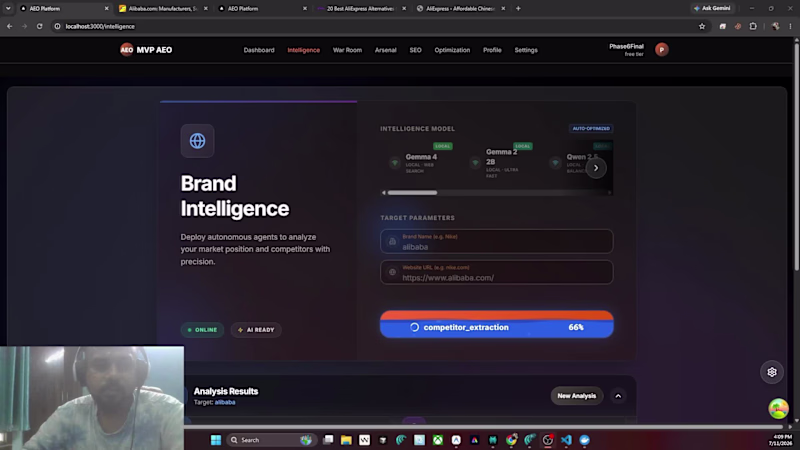Switch to the Alibaba.com Manufacturers tab
Image resolution: width=800 pixels, height=450 pixels.
pos(162,8)
